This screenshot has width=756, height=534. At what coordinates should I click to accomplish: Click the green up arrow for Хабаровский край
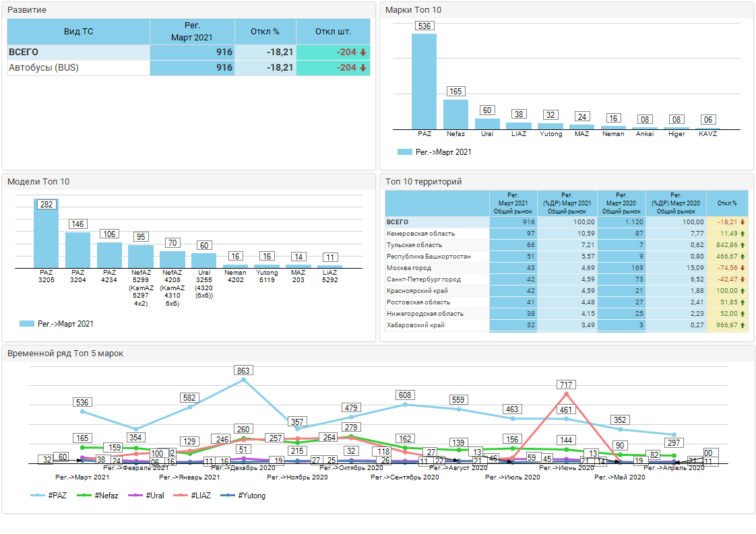click(x=743, y=325)
